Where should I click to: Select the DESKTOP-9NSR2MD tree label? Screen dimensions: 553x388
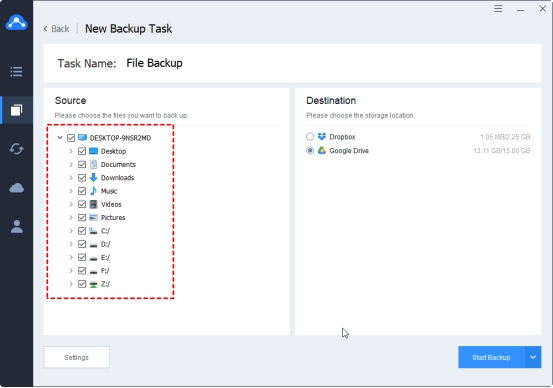(120, 138)
